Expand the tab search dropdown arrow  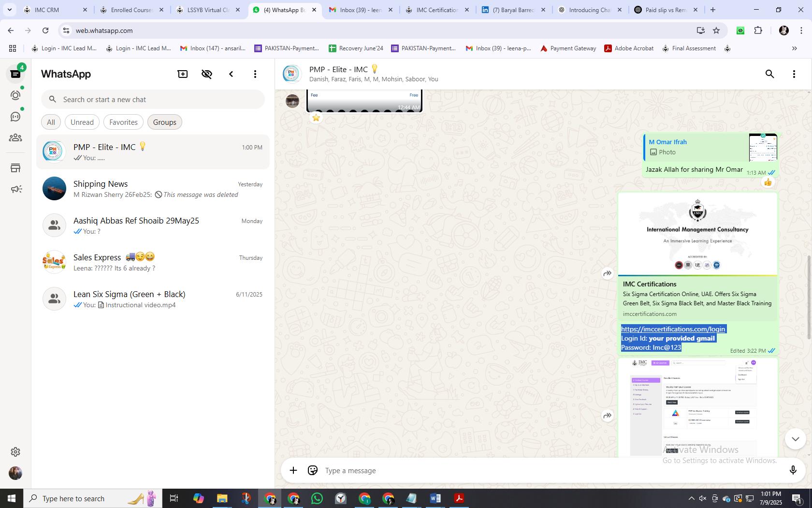click(9, 10)
